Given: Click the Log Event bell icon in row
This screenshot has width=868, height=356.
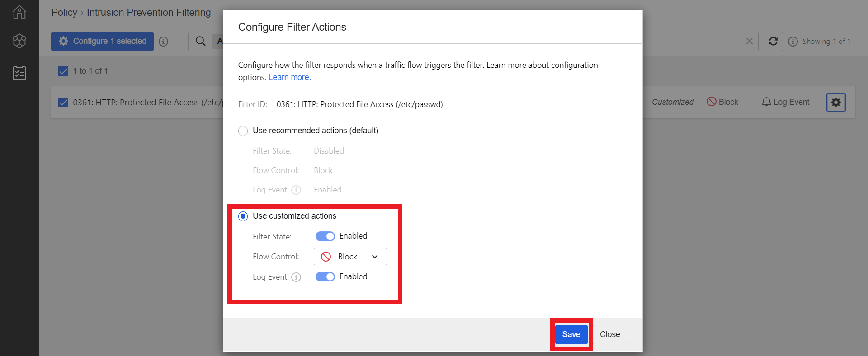Looking at the screenshot, I should 766,102.
